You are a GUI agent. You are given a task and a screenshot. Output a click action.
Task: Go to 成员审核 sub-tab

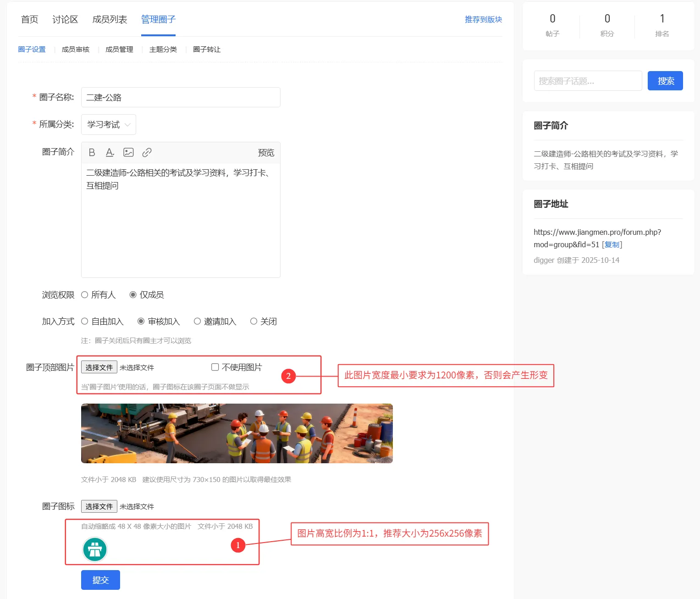[x=76, y=50]
